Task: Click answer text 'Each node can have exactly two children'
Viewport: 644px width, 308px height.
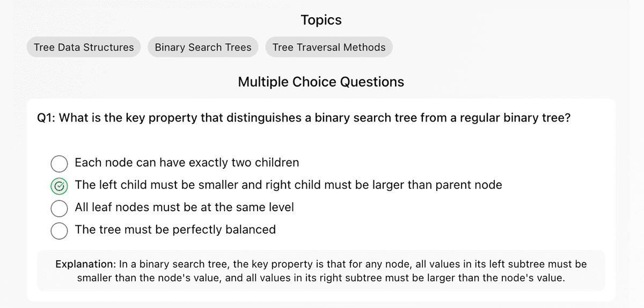Action: pyautogui.click(x=187, y=162)
